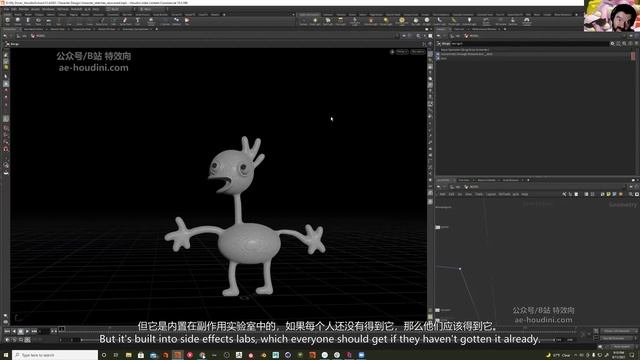Select the Metaball shelf tool
This screenshot has width=640, height=360.
(176, 21)
